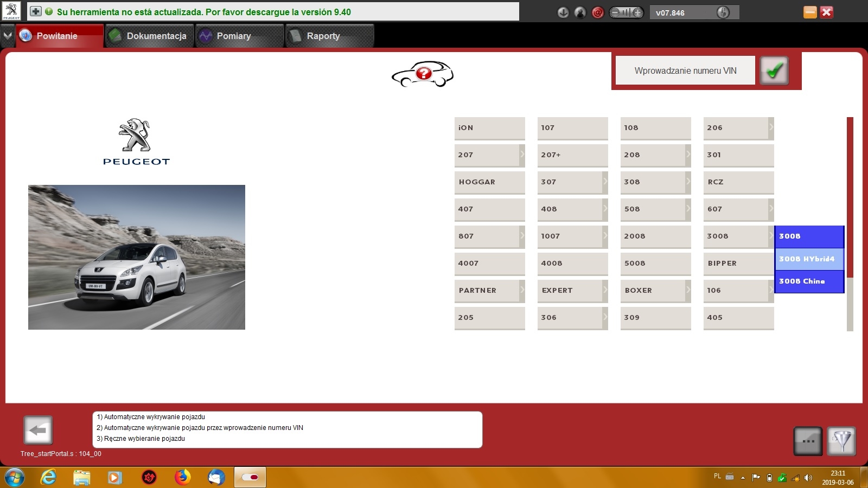The width and height of the screenshot is (868, 488).
Task: Choose 3008 HYbrid4 from the submenu
Action: click(809, 259)
